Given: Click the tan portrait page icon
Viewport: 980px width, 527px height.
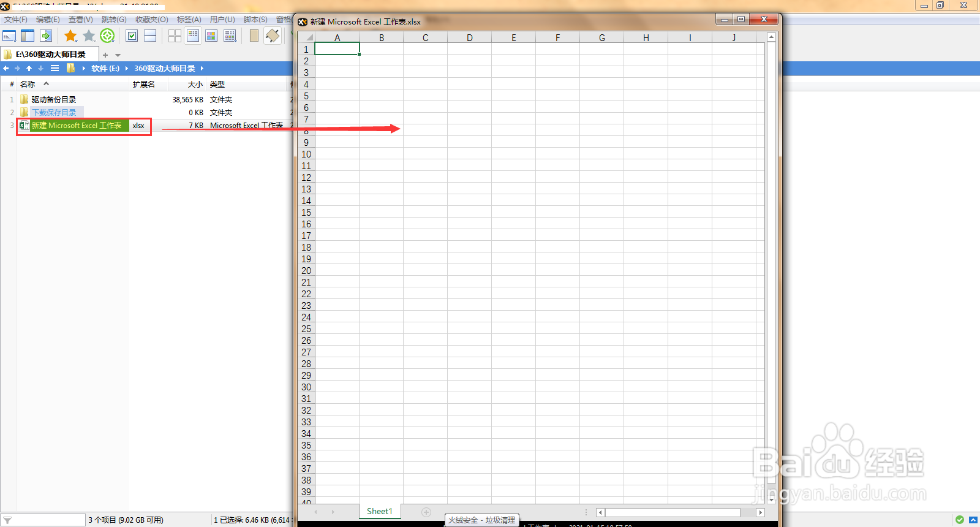Looking at the screenshot, I should [254, 36].
